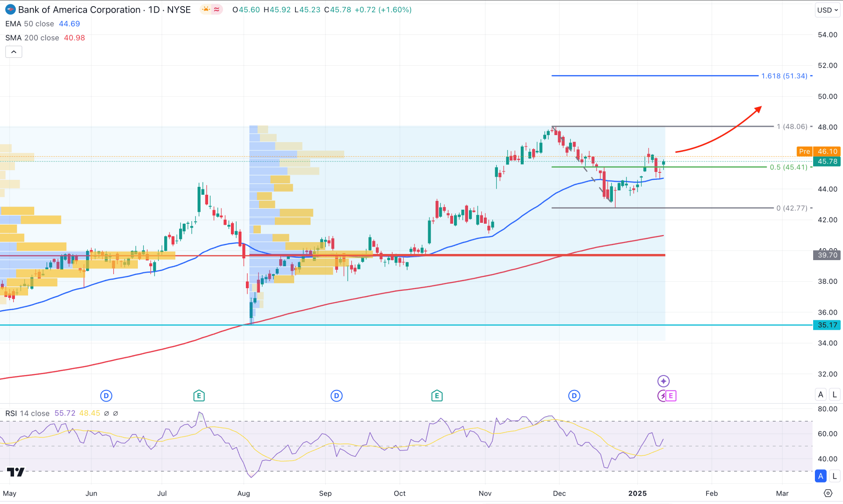Select the RSI 14 close indicator label
843x504 pixels.
pyautogui.click(x=27, y=413)
